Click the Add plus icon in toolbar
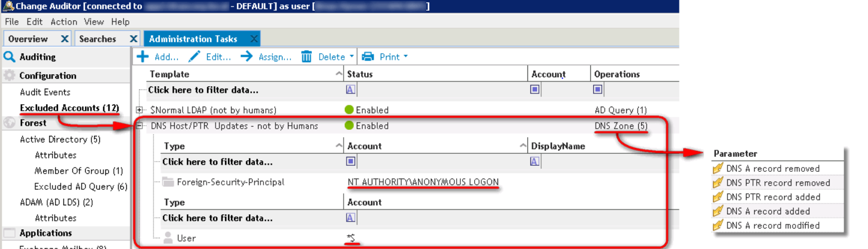This screenshot has height=249, width=868. click(142, 57)
